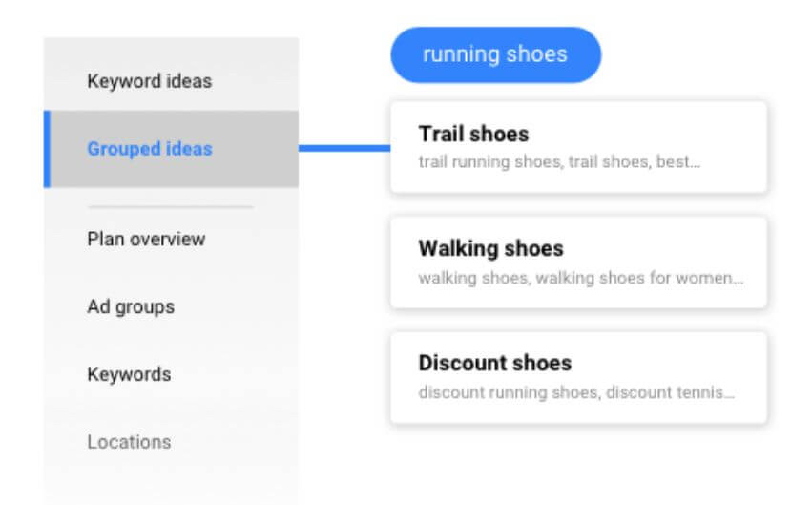Click the bold 'Discount shoes' heading
The image size is (812, 505).
click(x=494, y=363)
